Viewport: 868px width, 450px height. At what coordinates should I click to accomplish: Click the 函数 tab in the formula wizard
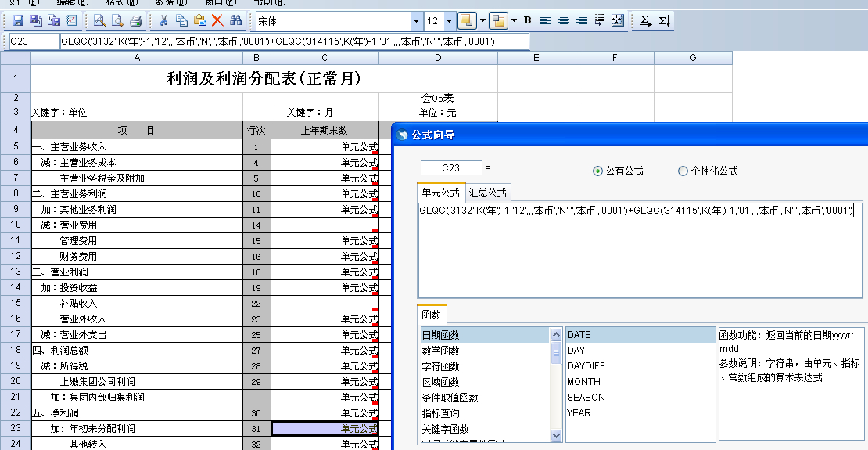pos(431,315)
